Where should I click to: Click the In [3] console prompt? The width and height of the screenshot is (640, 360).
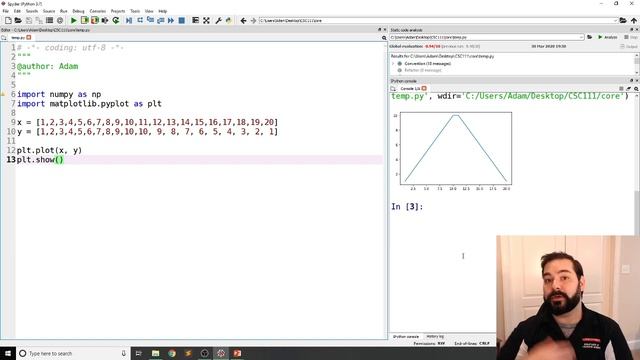tap(407, 207)
